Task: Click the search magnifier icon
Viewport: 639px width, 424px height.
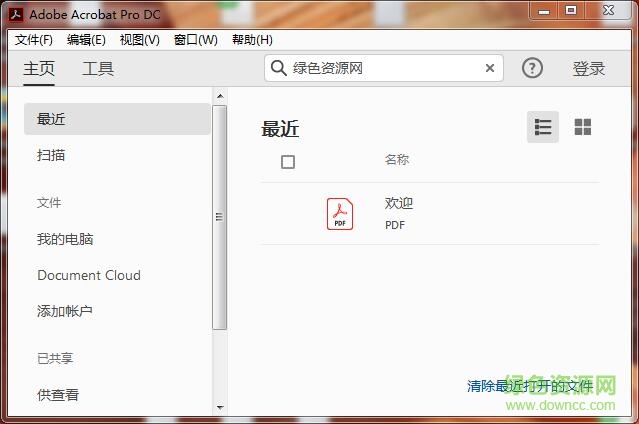Action: 278,68
